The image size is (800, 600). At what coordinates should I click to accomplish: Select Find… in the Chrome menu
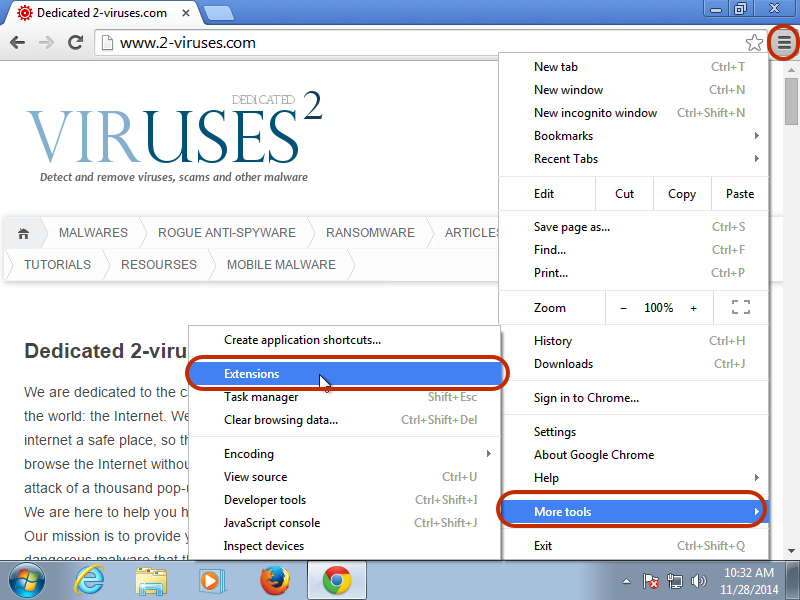coord(634,249)
